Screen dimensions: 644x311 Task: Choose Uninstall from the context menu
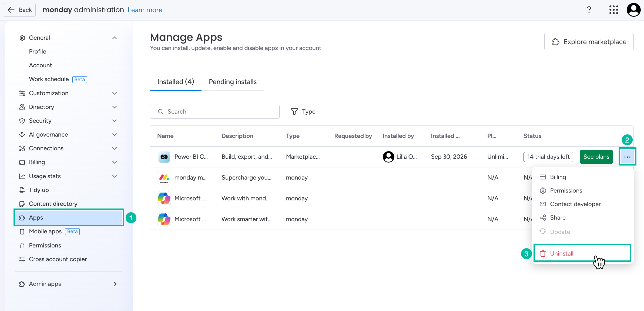pos(582,253)
